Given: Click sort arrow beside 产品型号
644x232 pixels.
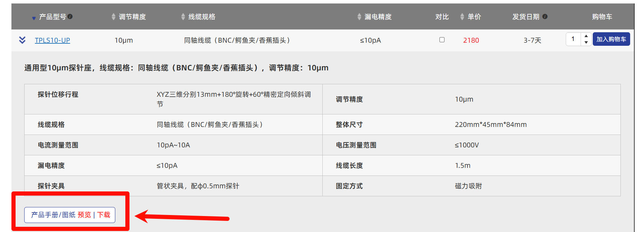Looking at the screenshot, I should click(x=34, y=18).
